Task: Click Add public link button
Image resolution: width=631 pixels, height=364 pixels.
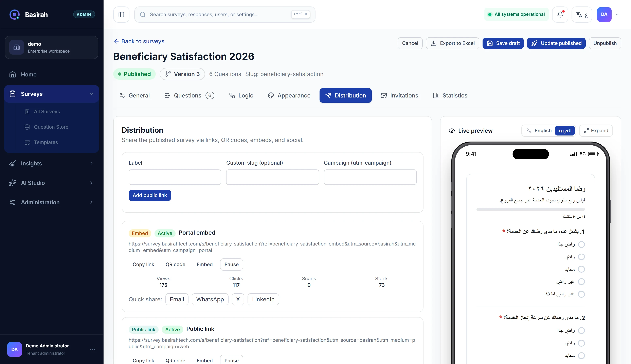Action: tap(150, 195)
